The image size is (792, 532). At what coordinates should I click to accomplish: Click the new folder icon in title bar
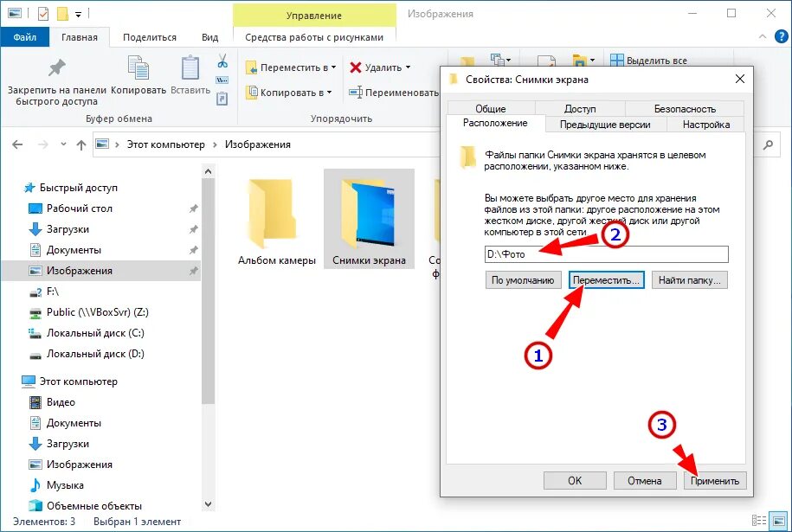pyautogui.click(x=62, y=14)
